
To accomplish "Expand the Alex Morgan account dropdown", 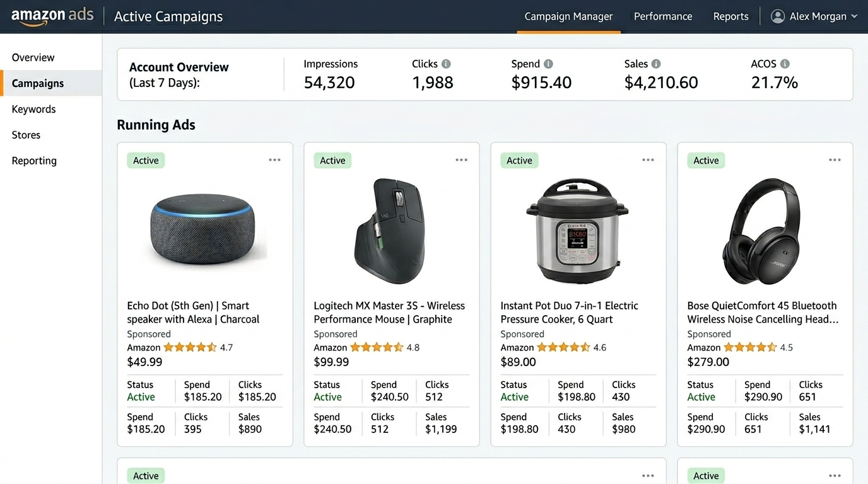I will click(x=855, y=16).
